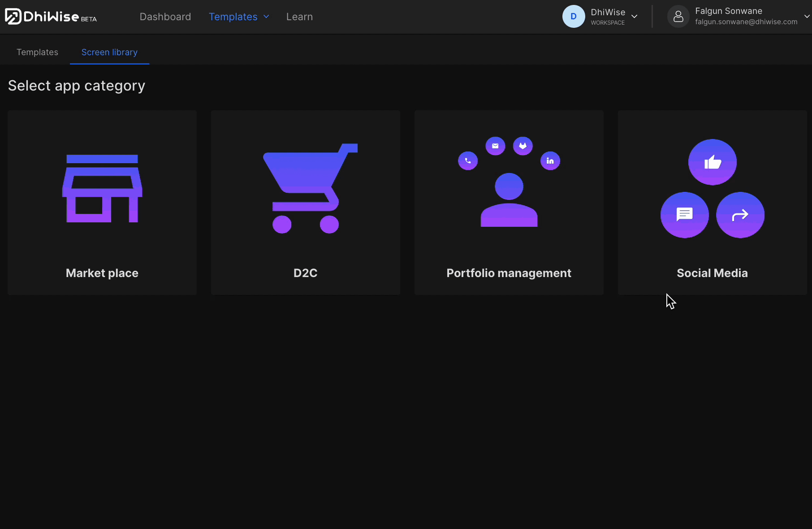Click the Market place storefront icon
Image resolution: width=812 pixels, height=529 pixels.
pyautogui.click(x=102, y=188)
